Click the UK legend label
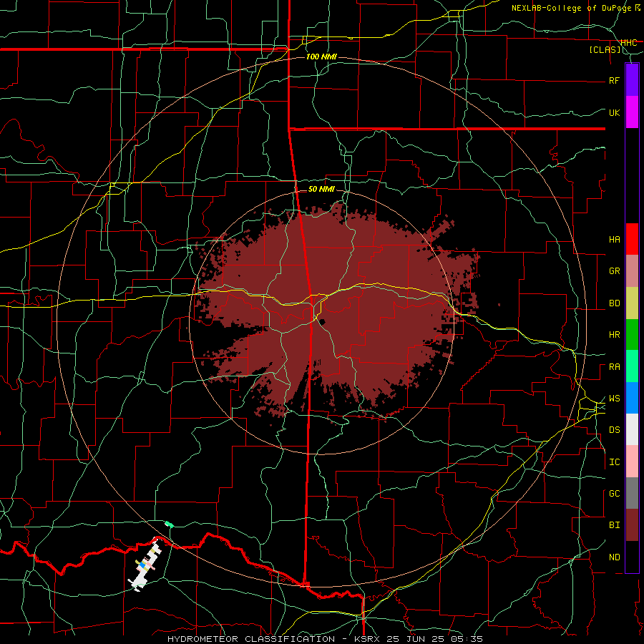The width and height of the screenshot is (644, 644). click(x=614, y=112)
